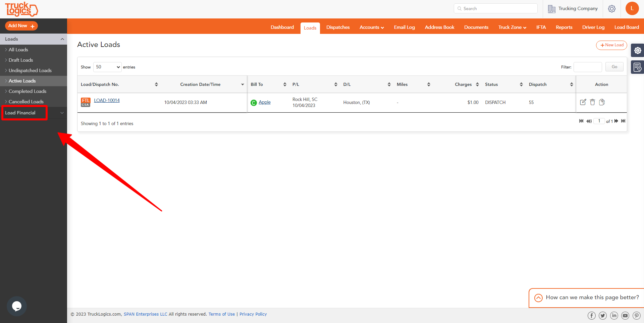The image size is (644, 323).
Task: Open the Apple customer link
Action: pyautogui.click(x=265, y=102)
